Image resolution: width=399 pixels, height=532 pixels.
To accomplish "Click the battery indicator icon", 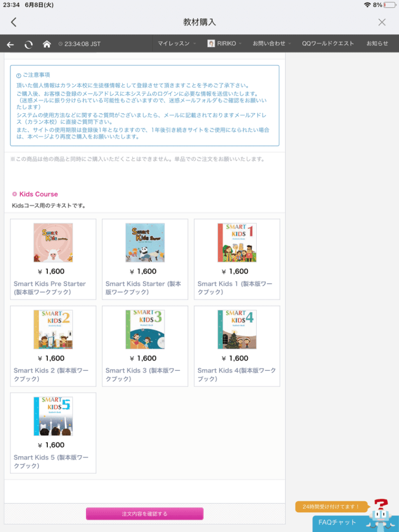I will [x=390, y=5].
